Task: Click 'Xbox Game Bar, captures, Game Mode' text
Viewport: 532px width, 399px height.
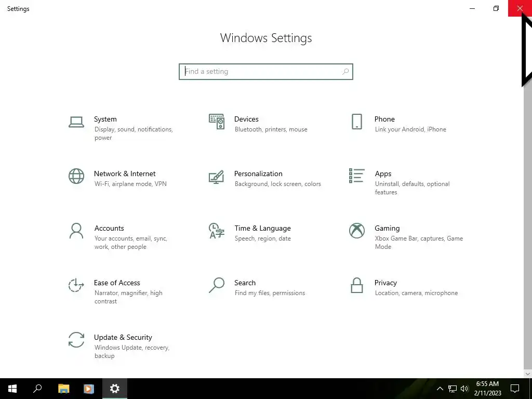Action: tap(419, 243)
